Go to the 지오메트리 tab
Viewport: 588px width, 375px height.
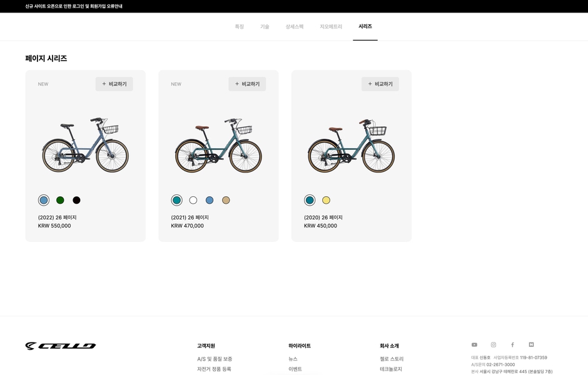[331, 27]
